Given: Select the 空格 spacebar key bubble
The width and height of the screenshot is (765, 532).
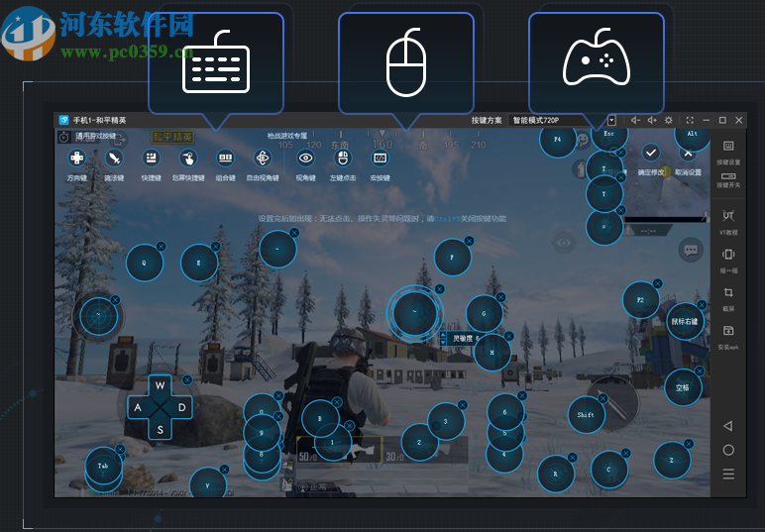Looking at the screenshot, I should (683, 387).
